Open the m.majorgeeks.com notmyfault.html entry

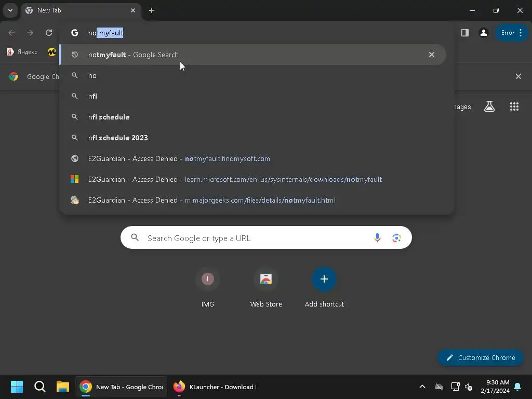[x=257, y=200]
